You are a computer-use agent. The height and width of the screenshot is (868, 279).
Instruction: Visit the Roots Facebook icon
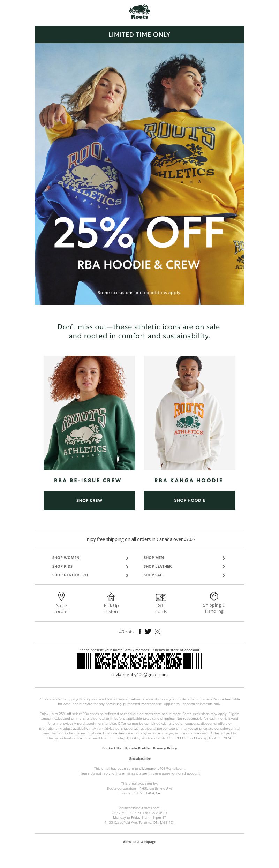point(140,631)
